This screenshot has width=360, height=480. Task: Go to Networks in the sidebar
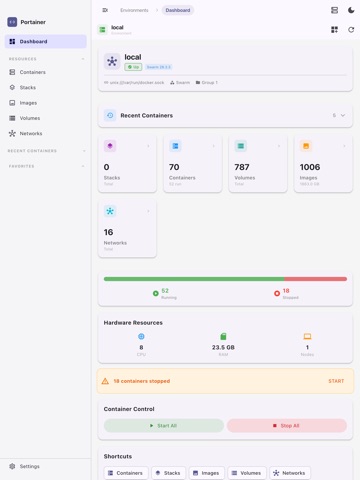point(46,133)
